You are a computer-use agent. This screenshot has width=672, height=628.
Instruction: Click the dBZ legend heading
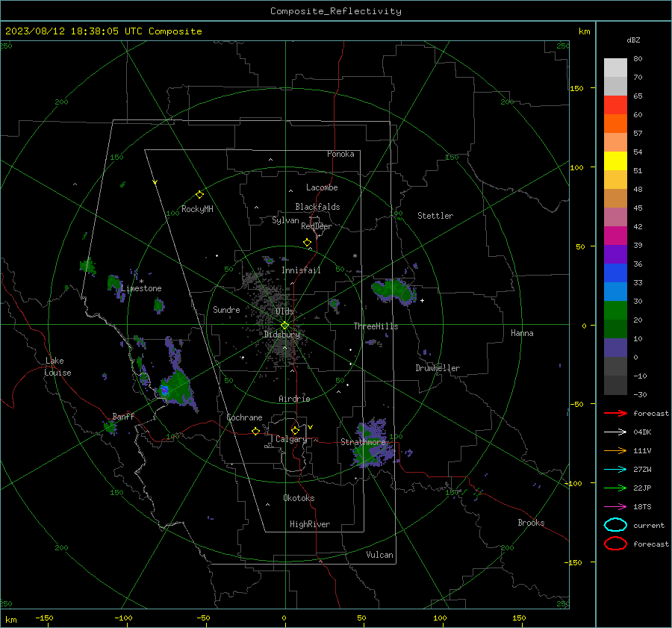633,40
